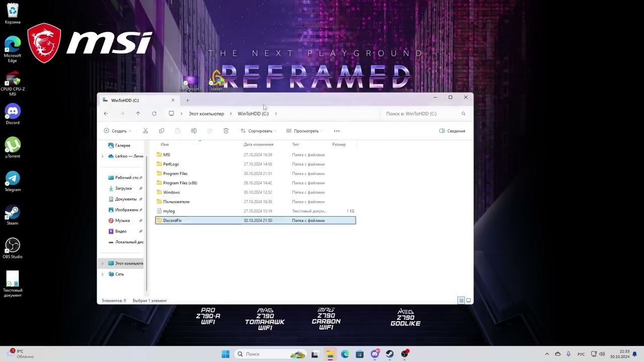Add a new Explorer tab

(188, 100)
